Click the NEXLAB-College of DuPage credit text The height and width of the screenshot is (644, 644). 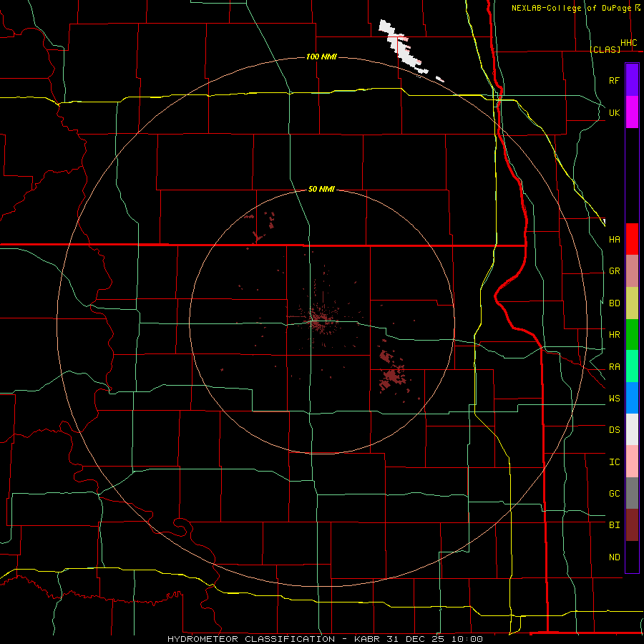coord(572,8)
